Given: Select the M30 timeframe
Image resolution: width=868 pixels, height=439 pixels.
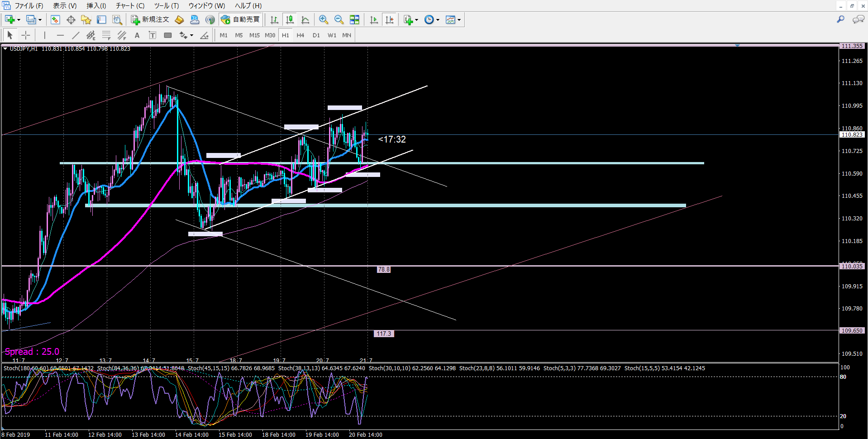Looking at the screenshot, I should [270, 35].
